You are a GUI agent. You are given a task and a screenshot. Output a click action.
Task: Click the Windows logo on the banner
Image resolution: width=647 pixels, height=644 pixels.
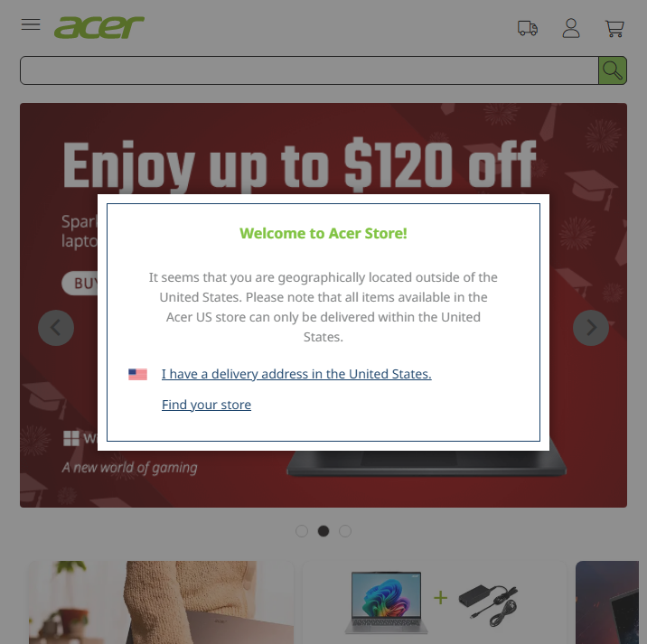71,438
